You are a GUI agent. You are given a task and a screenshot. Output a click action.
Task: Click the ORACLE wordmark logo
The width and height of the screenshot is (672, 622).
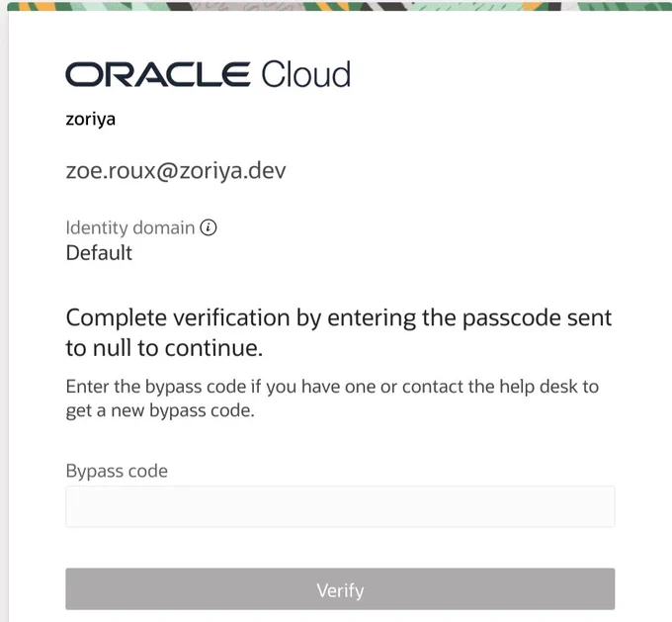click(x=158, y=74)
